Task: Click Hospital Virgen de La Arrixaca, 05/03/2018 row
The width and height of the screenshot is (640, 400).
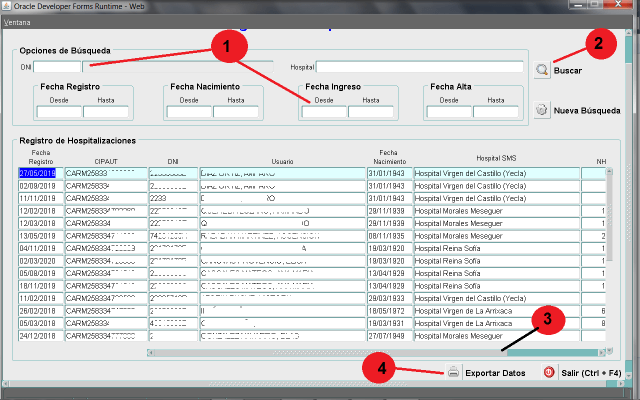Action: pyautogui.click(x=497, y=324)
